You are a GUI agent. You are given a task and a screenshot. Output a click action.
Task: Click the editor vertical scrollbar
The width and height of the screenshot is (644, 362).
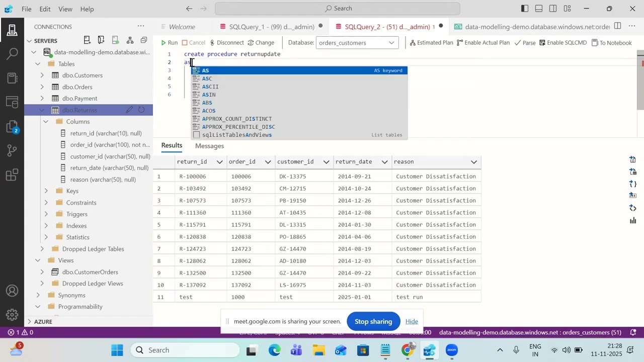pos(640,80)
